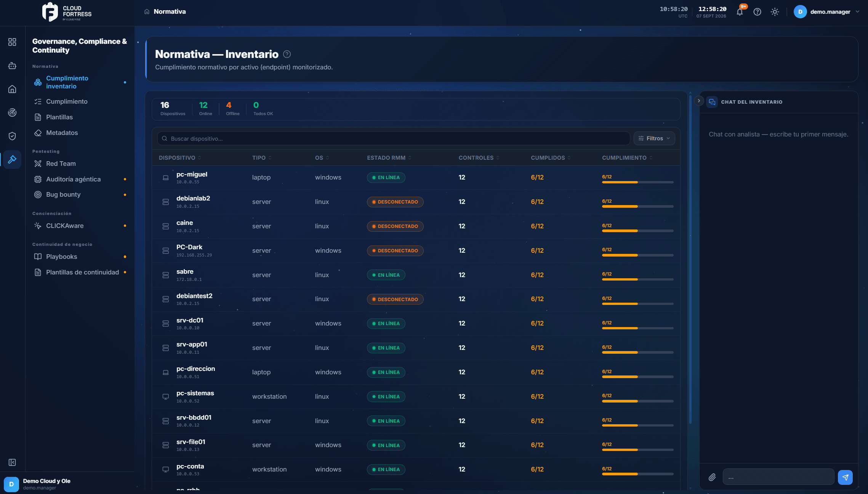
Task: Sort by ESTADO RMM column
Action: 389,158
